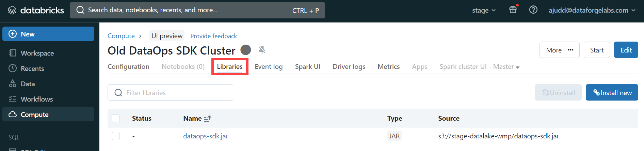The height and width of the screenshot is (151, 644).
Task: Open the Apps tab
Action: pyautogui.click(x=419, y=67)
